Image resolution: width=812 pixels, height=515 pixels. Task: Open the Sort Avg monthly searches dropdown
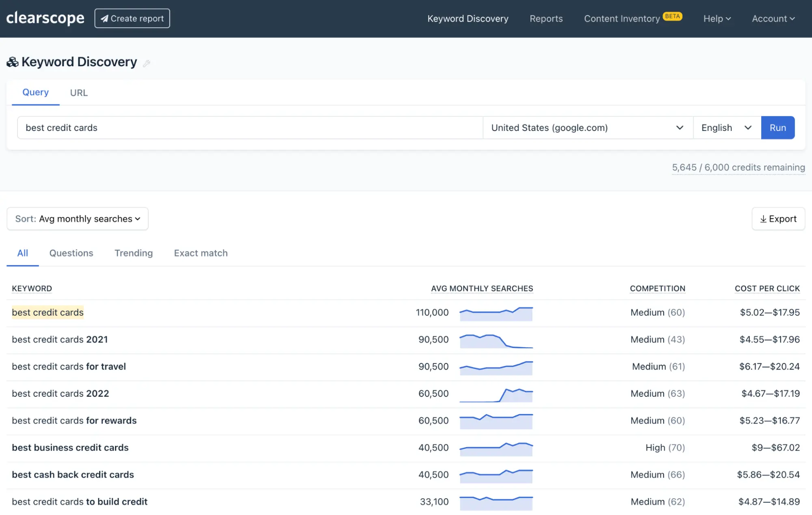78,219
